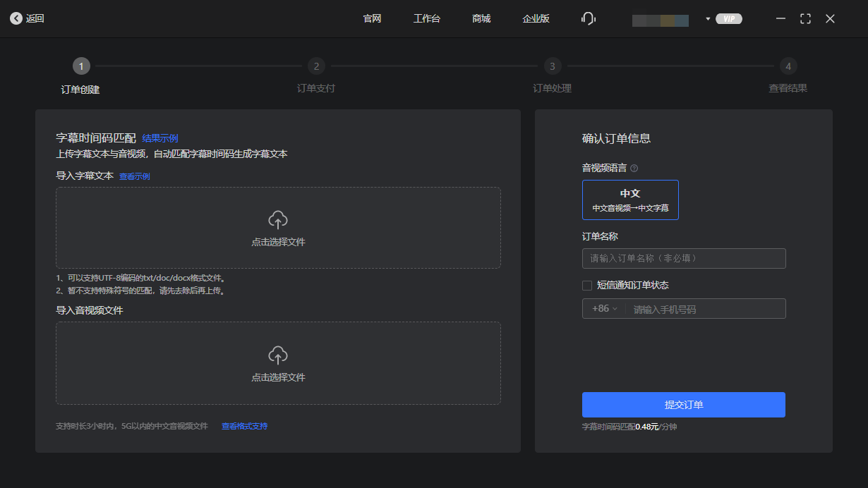This screenshot has width=868, height=488.
Task: Click the back arrow icon
Action: (x=16, y=19)
